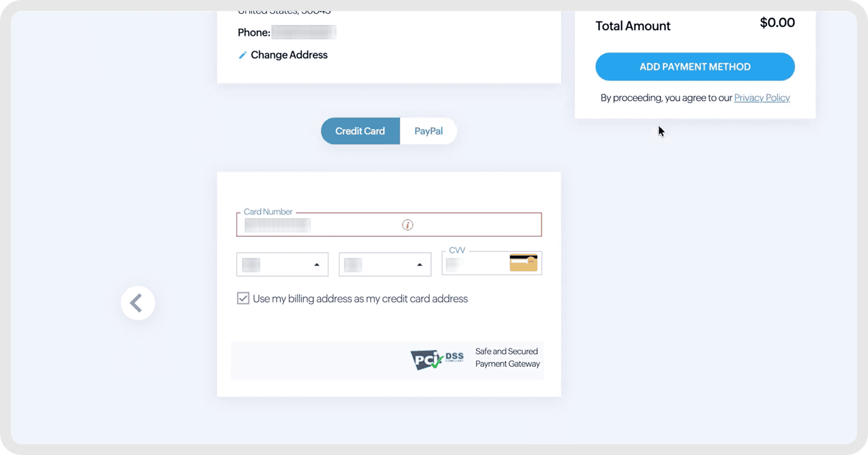Click the "Safe and Secured Payment Gateway" text
Screen dimensions: 868x455
(x=507, y=357)
